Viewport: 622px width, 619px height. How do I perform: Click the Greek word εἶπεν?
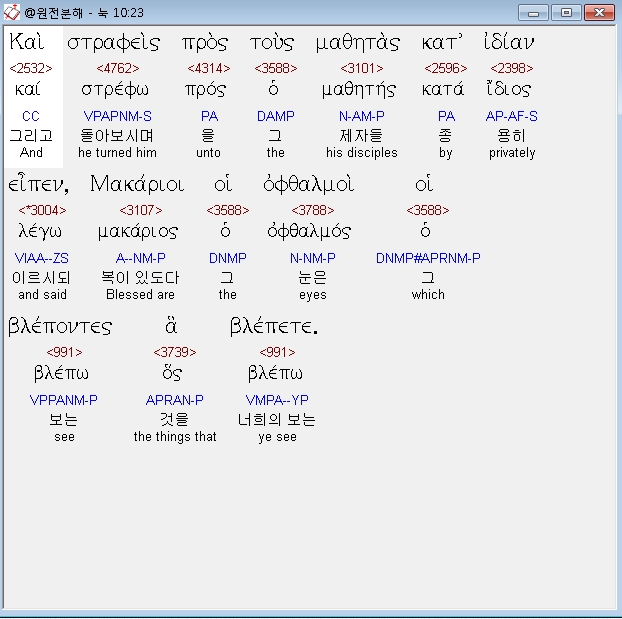(38, 184)
